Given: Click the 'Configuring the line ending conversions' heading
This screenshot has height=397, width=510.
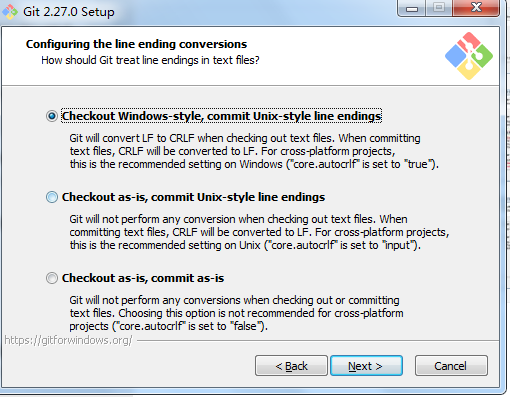Looking at the screenshot, I should click(x=136, y=44).
